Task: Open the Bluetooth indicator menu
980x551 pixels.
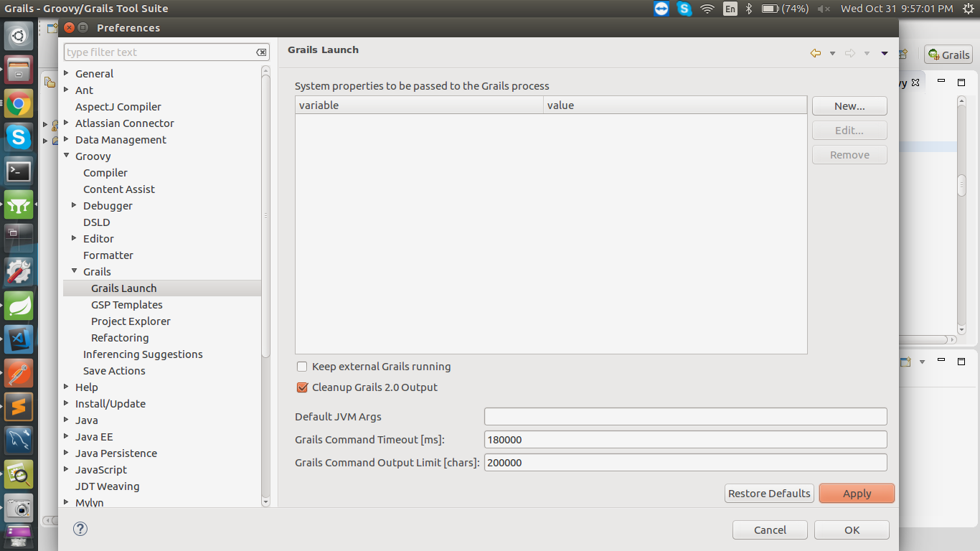Action: [749, 9]
